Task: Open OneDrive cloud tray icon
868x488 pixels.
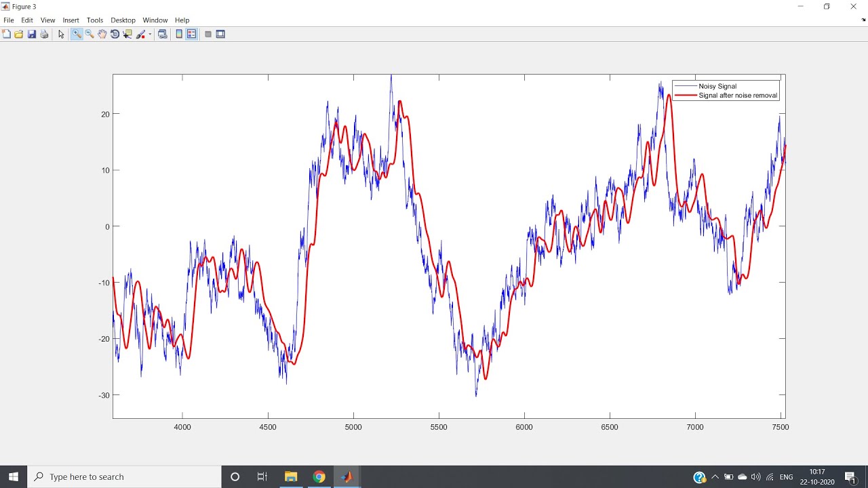Action: pyautogui.click(x=742, y=477)
